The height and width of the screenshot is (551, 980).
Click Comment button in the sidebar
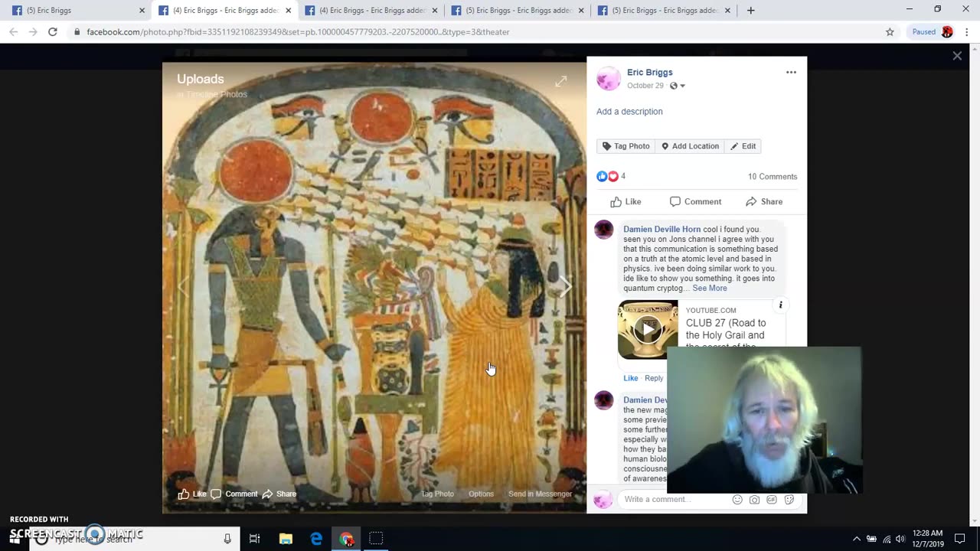coord(695,202)
